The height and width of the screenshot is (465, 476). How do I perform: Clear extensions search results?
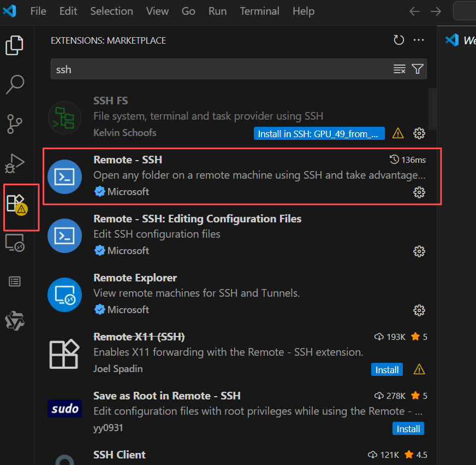(x=399, y=69)
